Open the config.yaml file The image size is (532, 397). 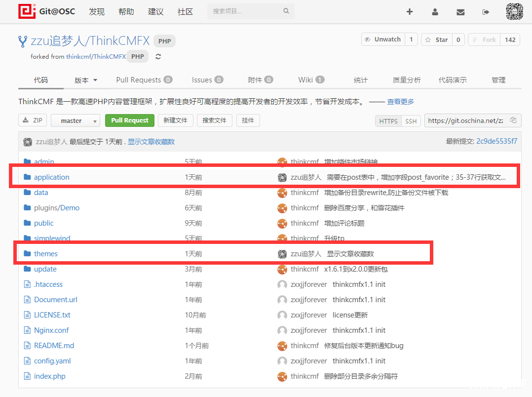click(x=52, y=361)
